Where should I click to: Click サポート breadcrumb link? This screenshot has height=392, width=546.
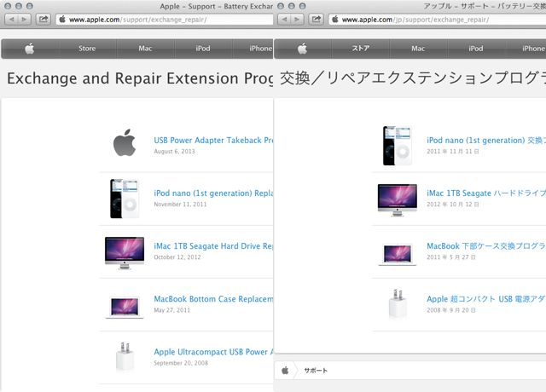(316, 371)
